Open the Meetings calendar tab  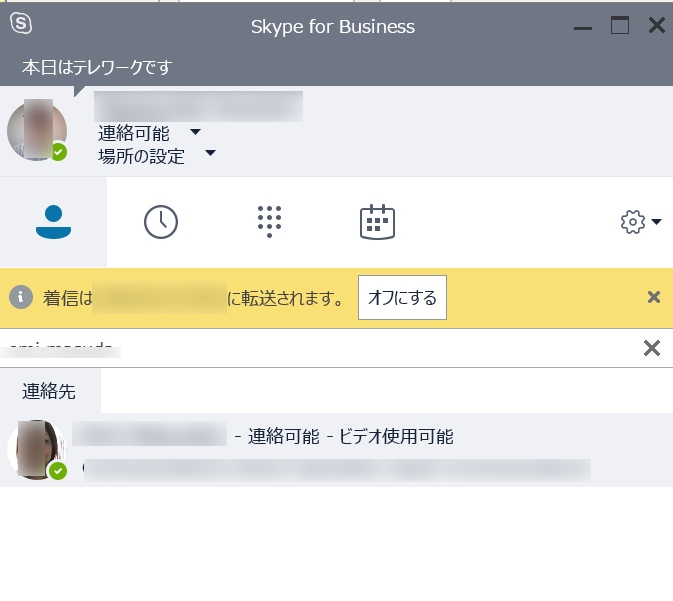[377, 222]
